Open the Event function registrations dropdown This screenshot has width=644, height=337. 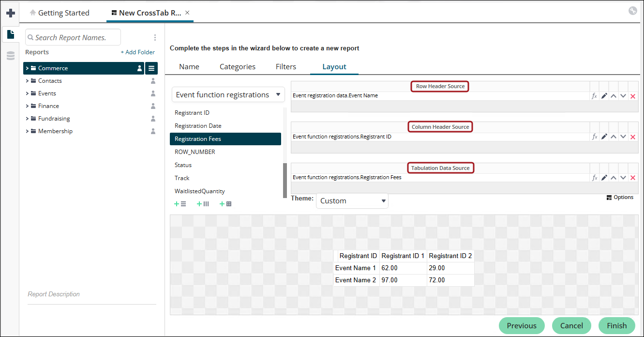[228, 95]
